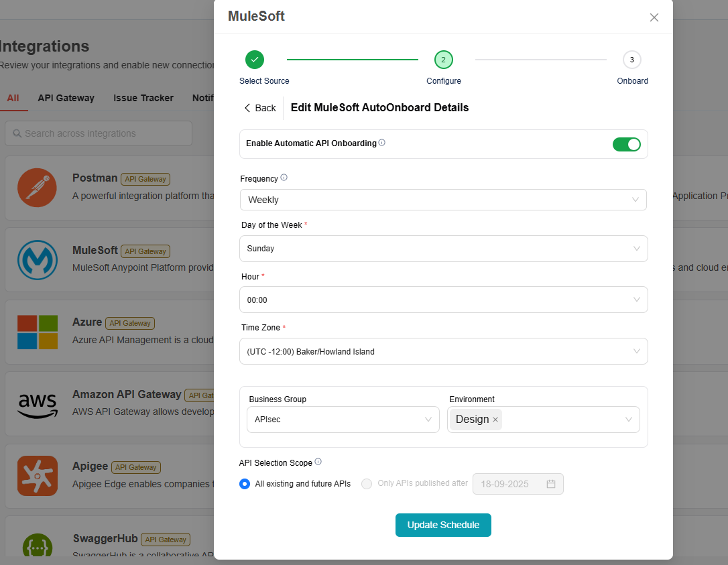The height and width of the screenshot is (565, 728).
Task: Click the calendar icon in date field
Action: [x=551, y=484]
